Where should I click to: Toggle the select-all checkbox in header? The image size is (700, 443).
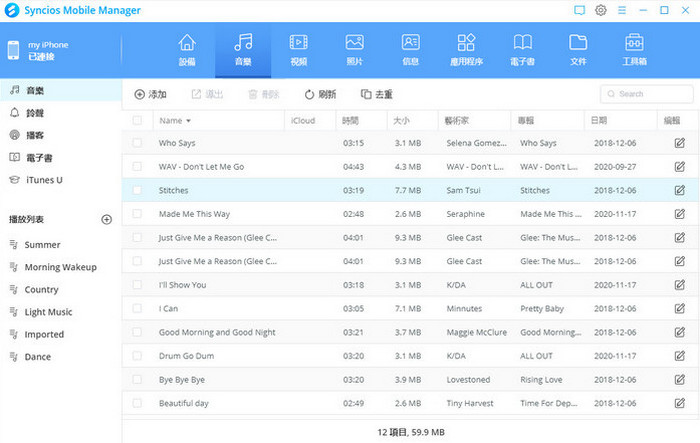(137, 120)
